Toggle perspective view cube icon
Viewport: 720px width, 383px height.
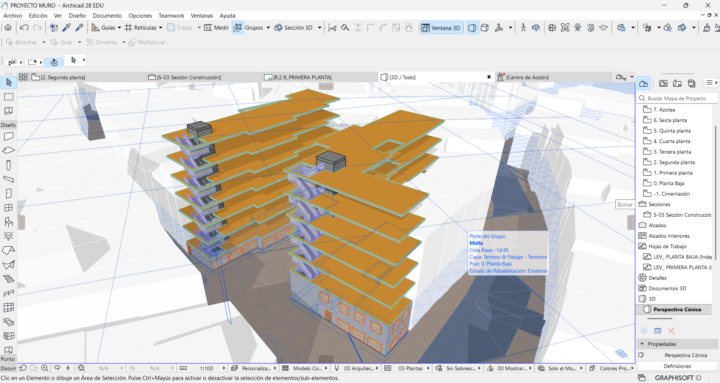click(472, 28)
